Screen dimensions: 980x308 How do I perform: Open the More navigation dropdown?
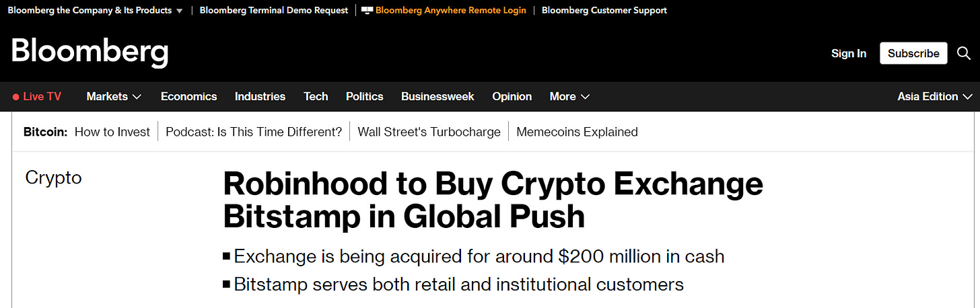(569, 97)
